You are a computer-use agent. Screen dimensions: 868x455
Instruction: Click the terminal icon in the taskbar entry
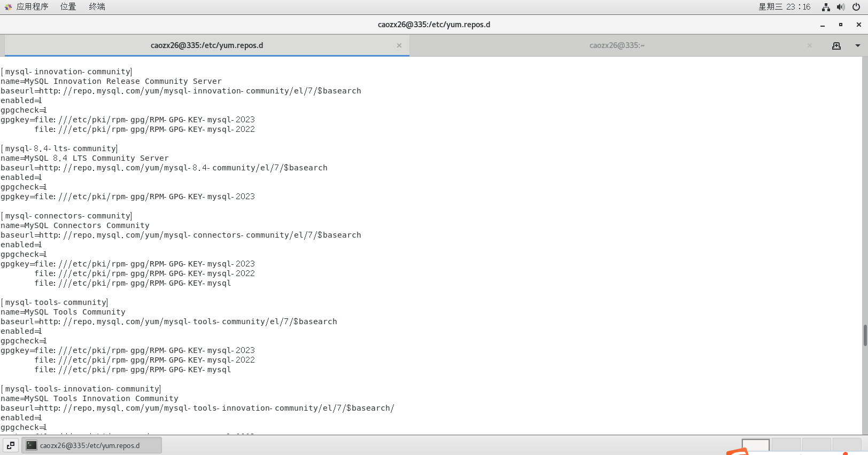pyautogui.click(x=32, y=445)
